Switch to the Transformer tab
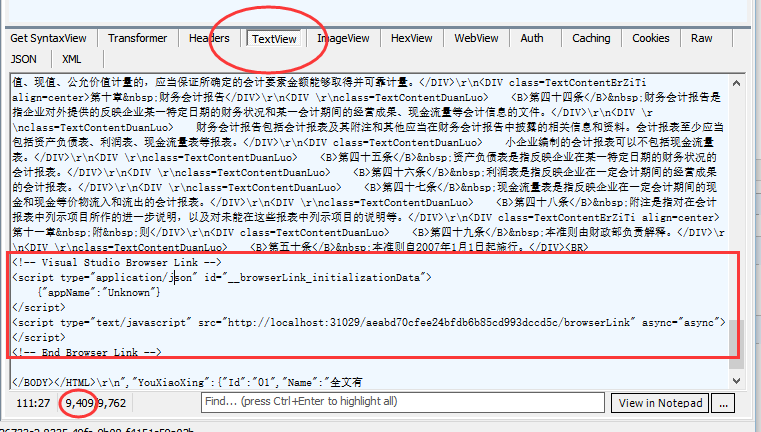The image size is (761, 432). click(x=138, y=38)
